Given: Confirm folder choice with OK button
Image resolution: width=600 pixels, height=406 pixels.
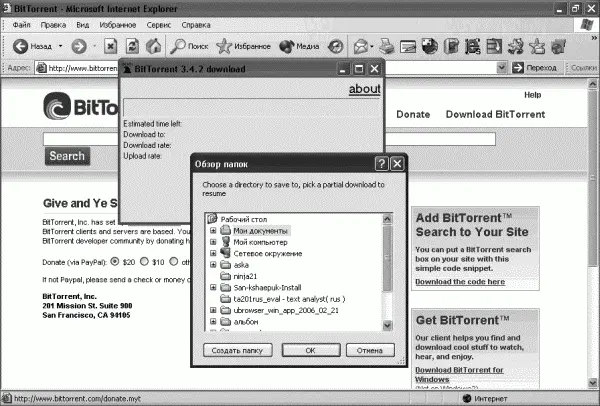Looking at the screenshot, I should pyautogui.click(x=311, y=350).
